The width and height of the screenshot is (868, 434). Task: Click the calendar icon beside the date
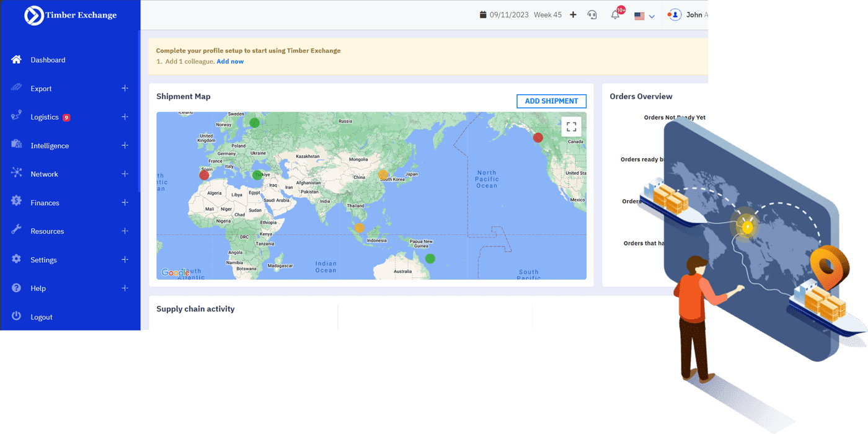[483, 15]
